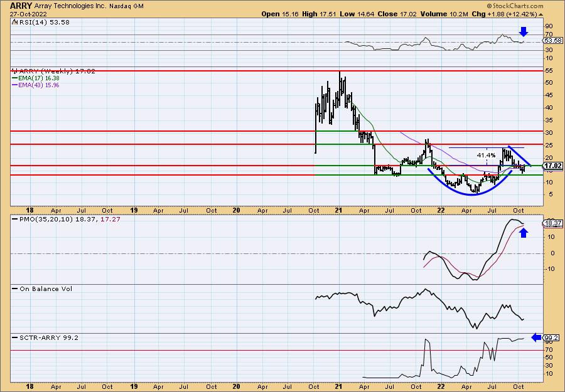565x392 pixels.
Task: Click the 17.02 last price tag
Action: tap(552, 166)
